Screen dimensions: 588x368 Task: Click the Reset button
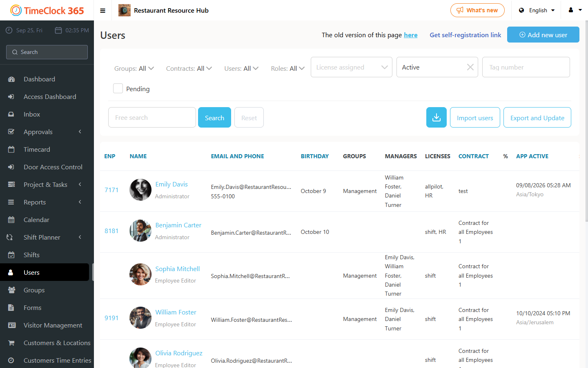pos(249,117)
